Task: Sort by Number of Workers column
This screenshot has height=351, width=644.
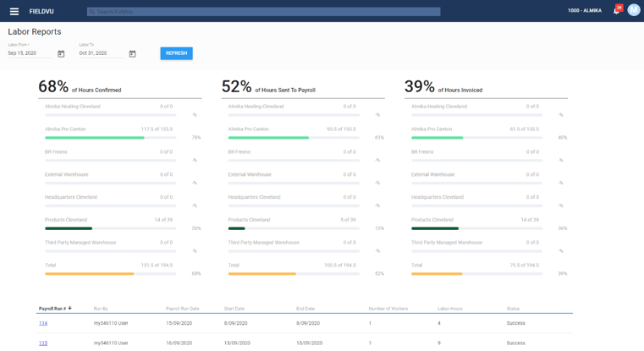Action: tap(388, 309)
